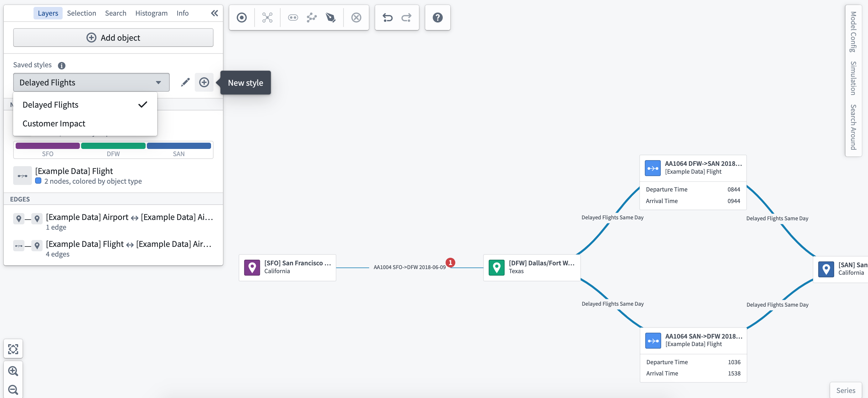
Task: Zoom out of the graph
Action: point(13,390)
